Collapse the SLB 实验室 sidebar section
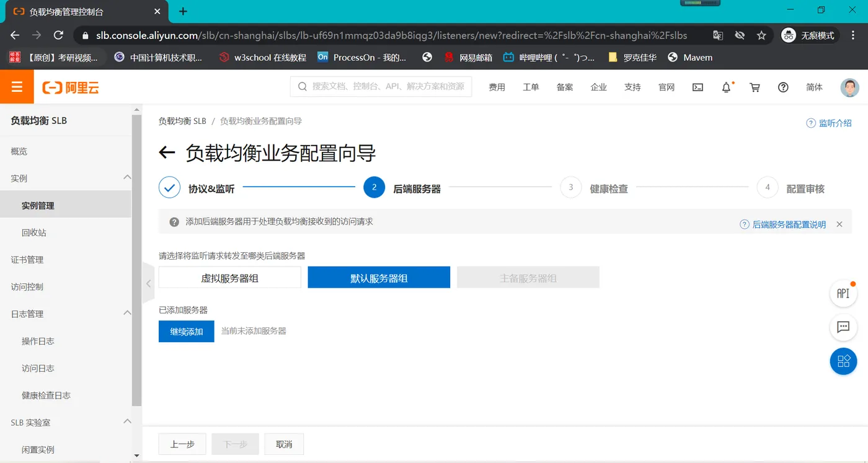The height and width of the screenshot is (463, 868). pos(127,422)
